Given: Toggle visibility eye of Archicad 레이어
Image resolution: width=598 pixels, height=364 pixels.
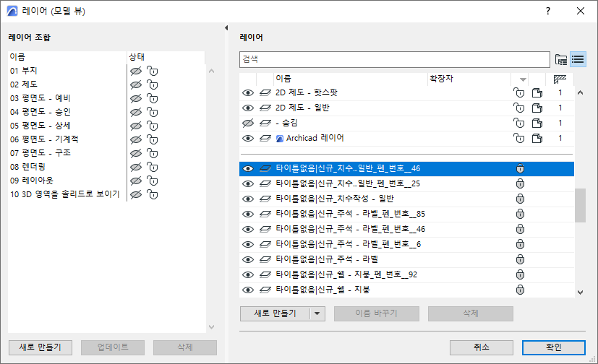Looking at the screenshot, I should tap(248, 138).
